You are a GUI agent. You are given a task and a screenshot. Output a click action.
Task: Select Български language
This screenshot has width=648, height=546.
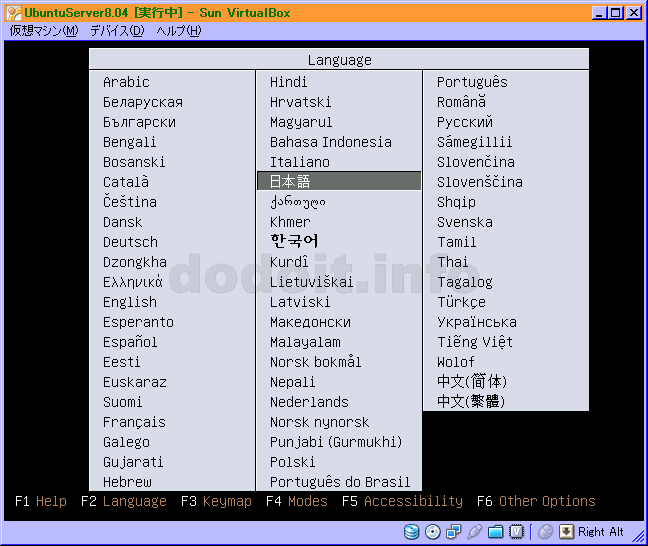[x=139, y=122]
